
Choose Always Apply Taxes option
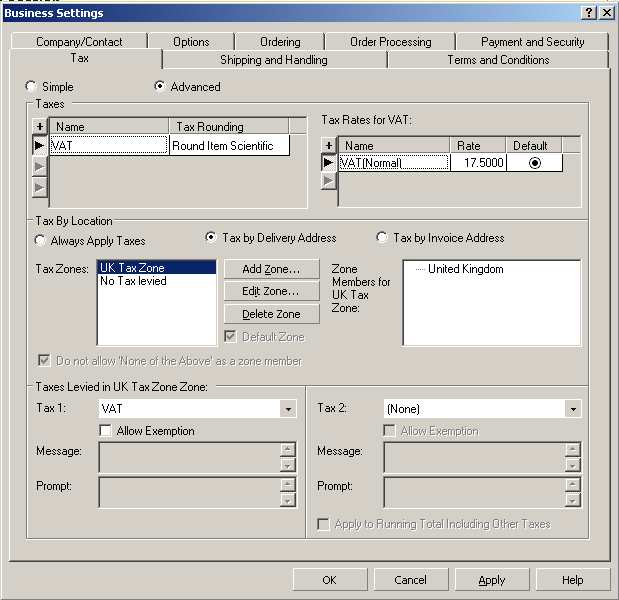tap(41, 241)
